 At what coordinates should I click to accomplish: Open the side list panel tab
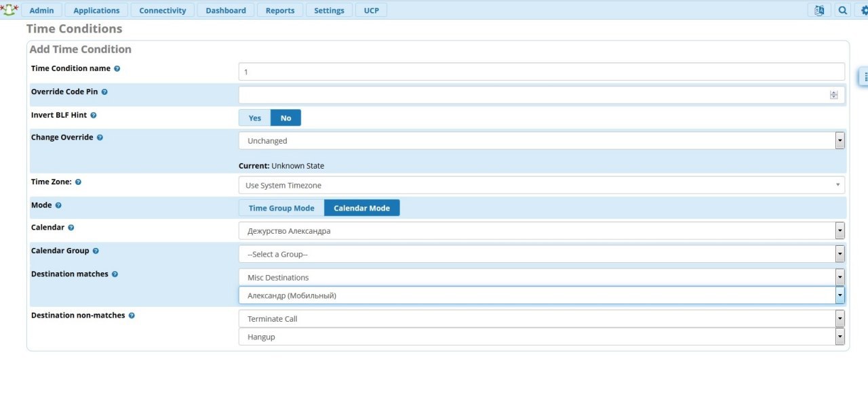(x=865, y=77)
